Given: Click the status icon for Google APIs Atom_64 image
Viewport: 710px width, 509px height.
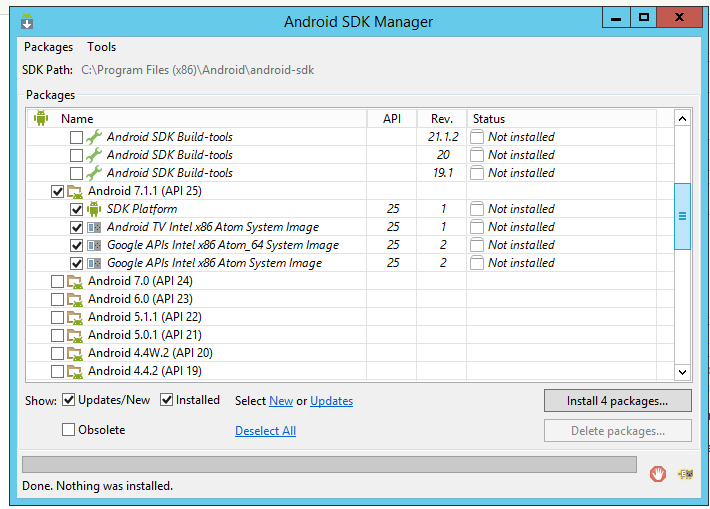Looking at the screenshot, I should pos(477,245).
